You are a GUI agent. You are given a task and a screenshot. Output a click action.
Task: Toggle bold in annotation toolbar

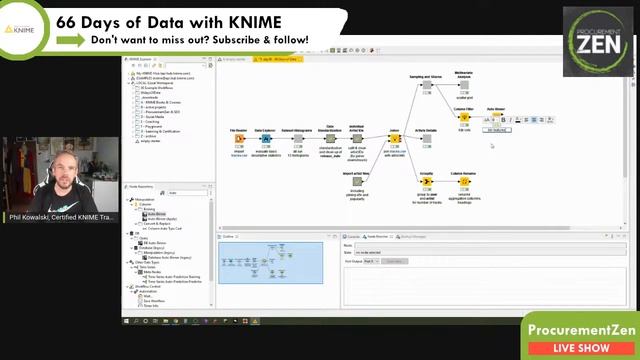[503, 120]
